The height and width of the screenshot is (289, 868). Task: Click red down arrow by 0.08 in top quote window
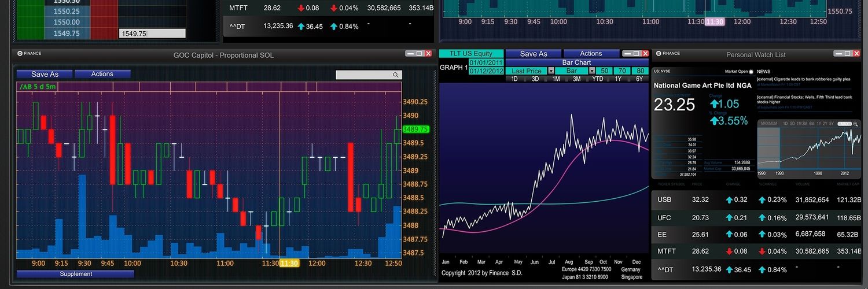tap(301, 8)
